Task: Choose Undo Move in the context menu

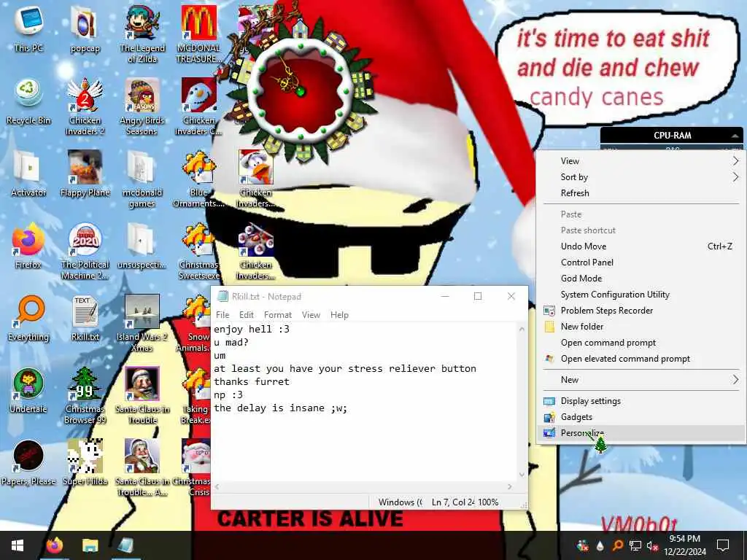Action: click(x=640, y=246)
